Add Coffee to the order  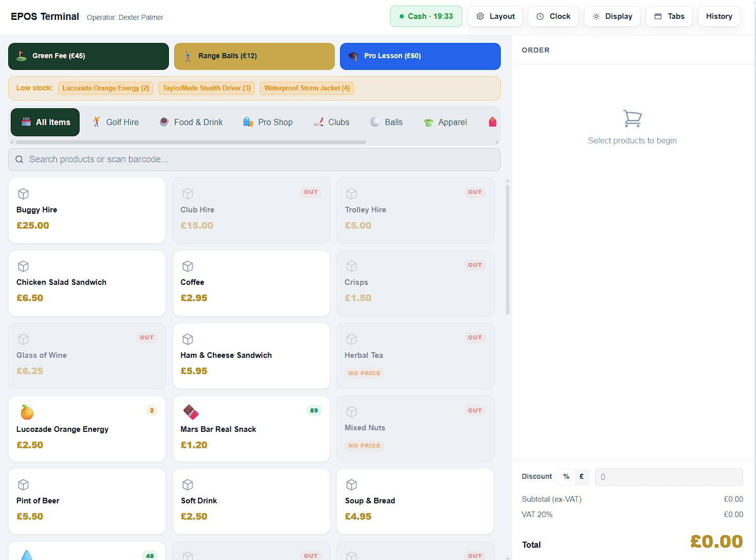[x=251, y=283]
